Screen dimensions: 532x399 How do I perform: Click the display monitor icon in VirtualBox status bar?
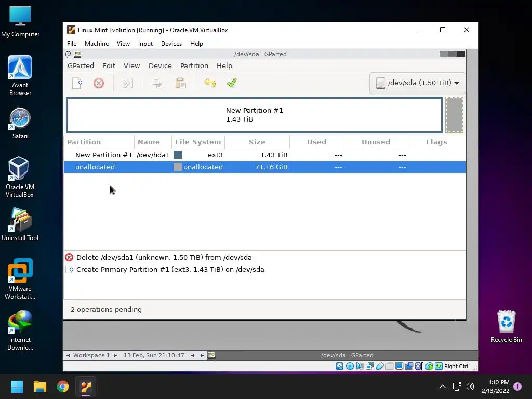tap(400, 366)
